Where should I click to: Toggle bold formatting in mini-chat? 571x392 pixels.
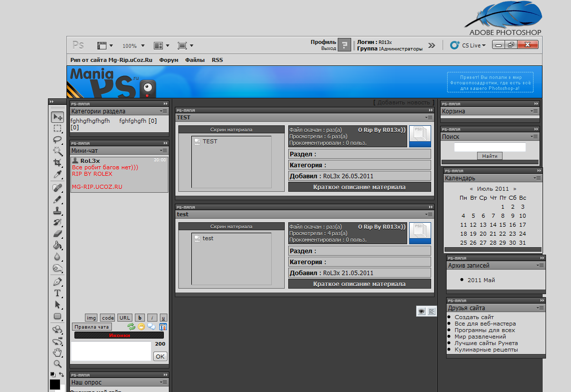coord(140,318)
